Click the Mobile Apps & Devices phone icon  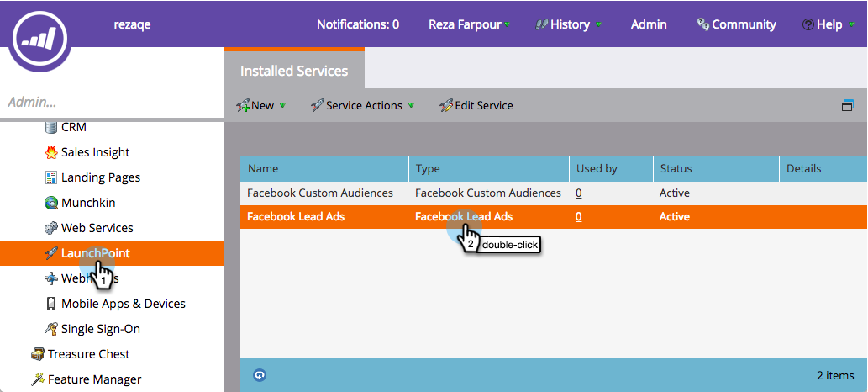51,304
